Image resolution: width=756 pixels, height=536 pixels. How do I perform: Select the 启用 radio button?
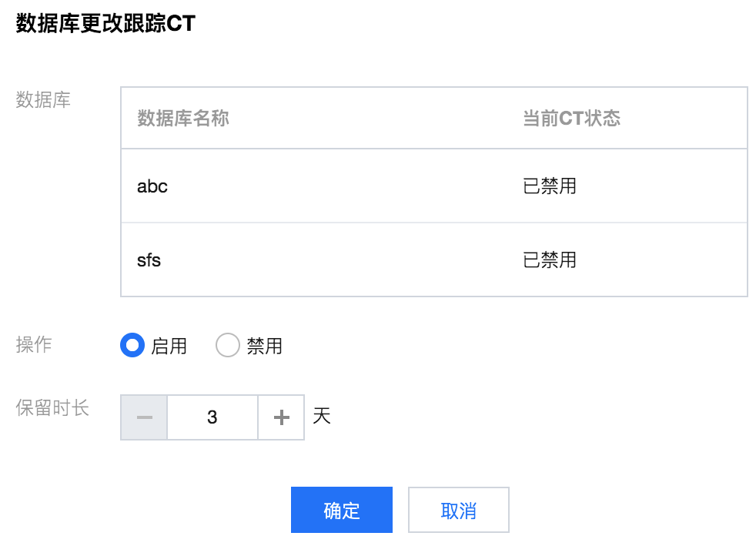tap(132, 346)
